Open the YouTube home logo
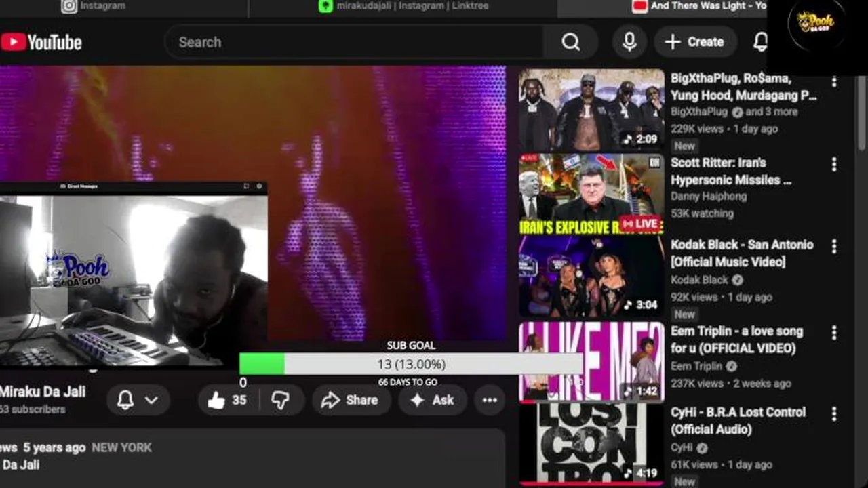 point(41,42)
